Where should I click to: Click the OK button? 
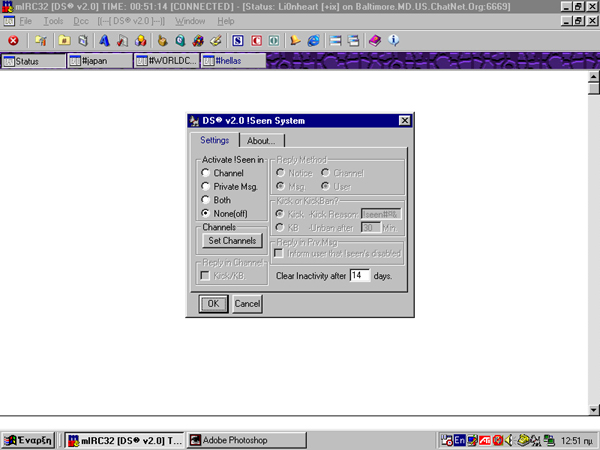213,304
